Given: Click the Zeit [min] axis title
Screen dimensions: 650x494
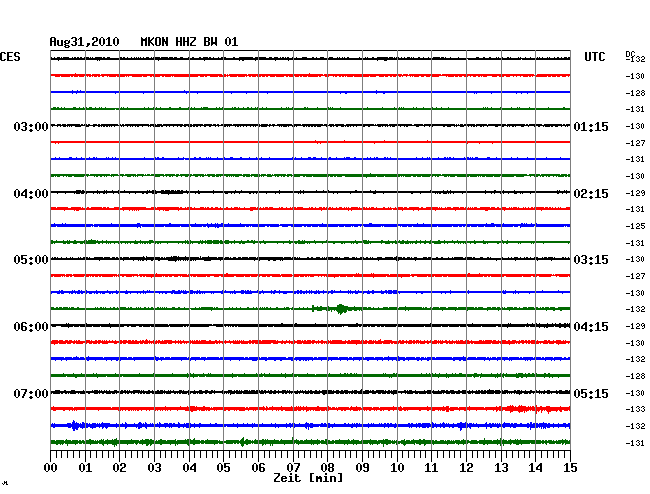Looking at the screenshot, I should [308, 478].
